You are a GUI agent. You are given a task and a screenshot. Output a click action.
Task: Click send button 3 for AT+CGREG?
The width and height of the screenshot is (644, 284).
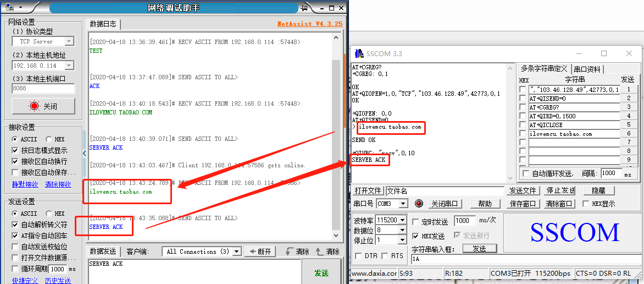tap(629, 107)
